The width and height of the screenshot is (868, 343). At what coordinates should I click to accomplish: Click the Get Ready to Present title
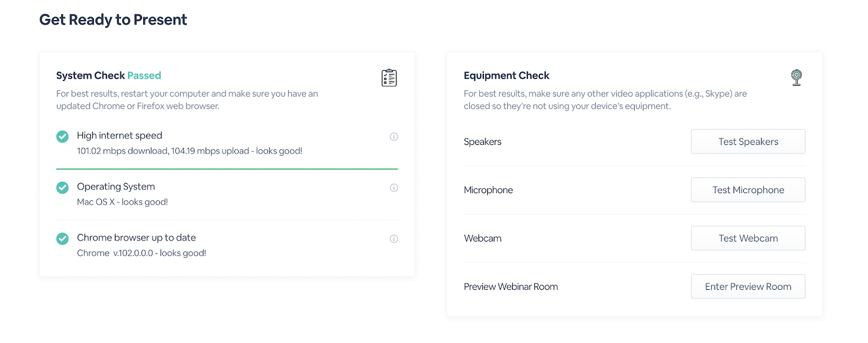pos(113,20)
